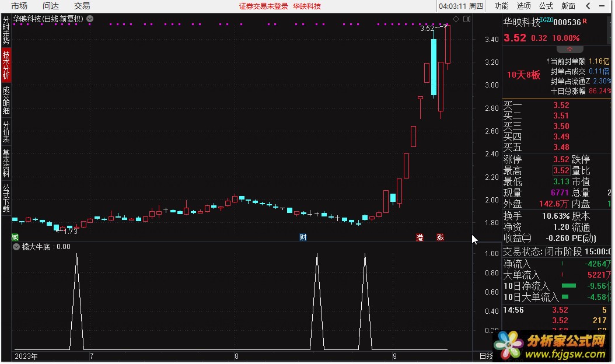
Task: Click the R badge beside stock code
Action: pyautogui.click(x=585, y=21)
